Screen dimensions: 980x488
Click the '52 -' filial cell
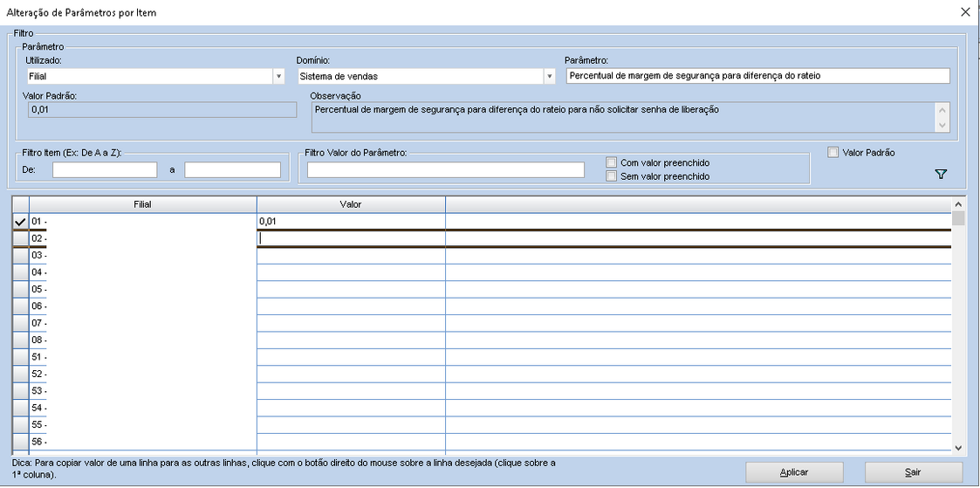[x=142, y=374]
